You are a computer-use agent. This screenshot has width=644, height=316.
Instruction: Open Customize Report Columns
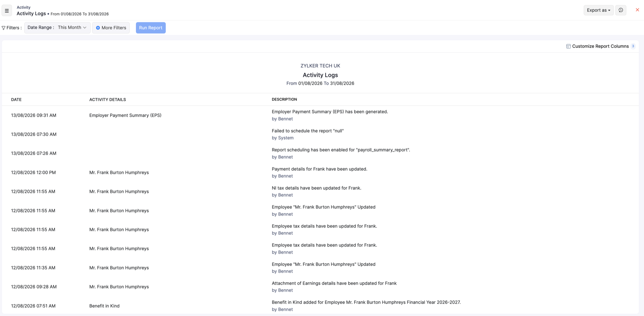pyautogui.click(x=600, y=46)
